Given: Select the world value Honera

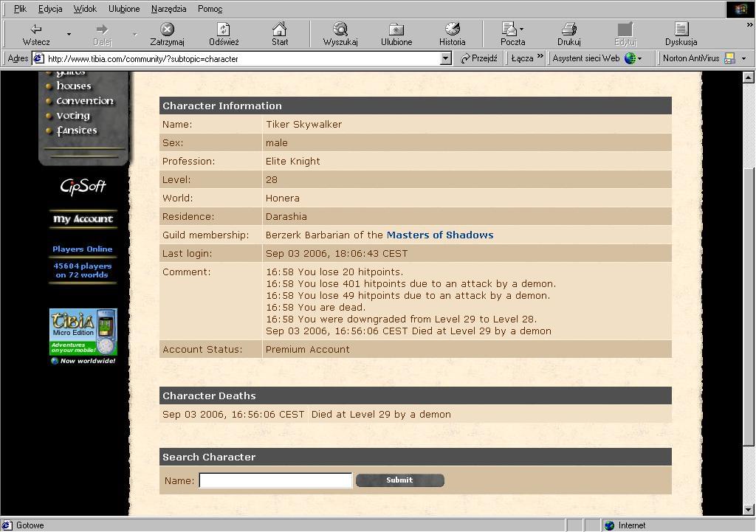Looking at the screenshot, I should tap(283, 198).
